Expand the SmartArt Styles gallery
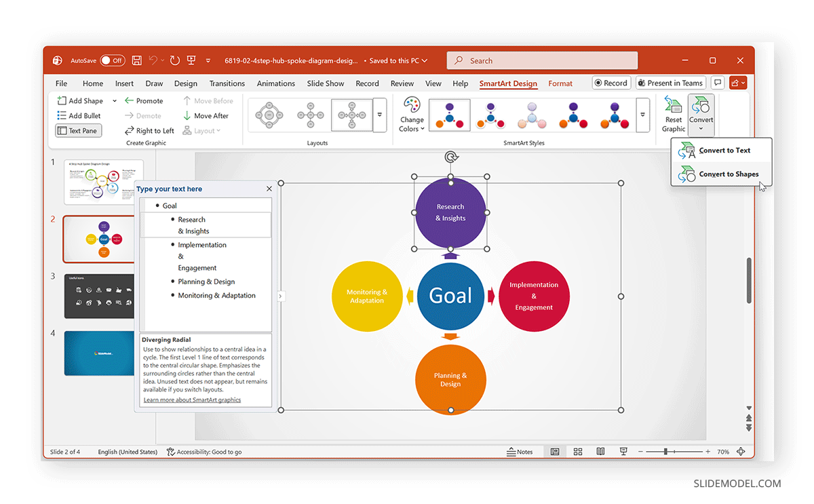 (x=642, y=115)
